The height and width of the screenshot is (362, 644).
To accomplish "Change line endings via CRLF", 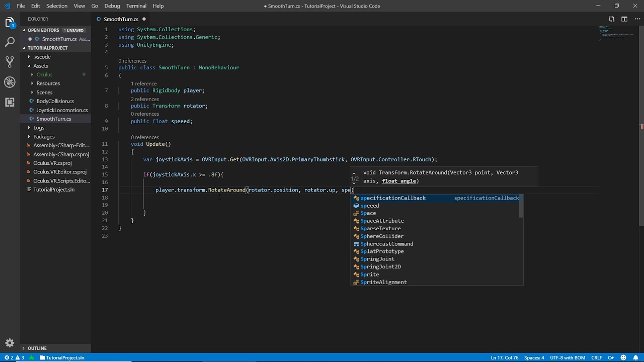I will click(x=597, y=358).
